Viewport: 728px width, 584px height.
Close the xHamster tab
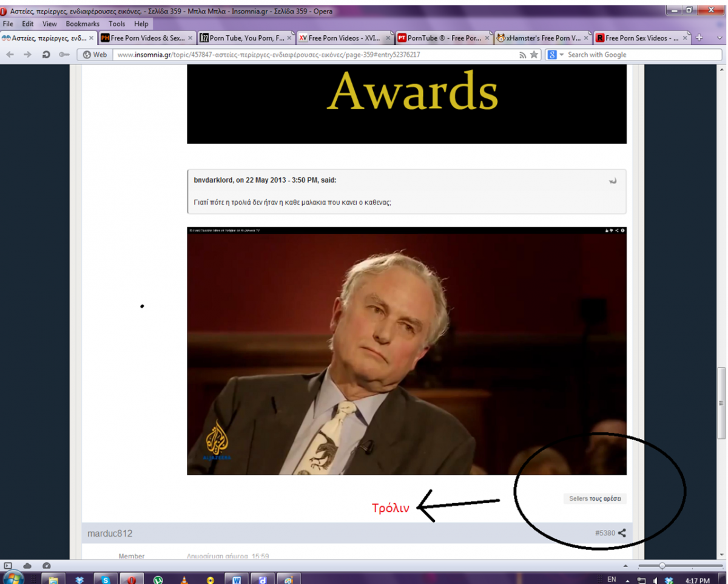pyautogui.click(x=585, y=38)
